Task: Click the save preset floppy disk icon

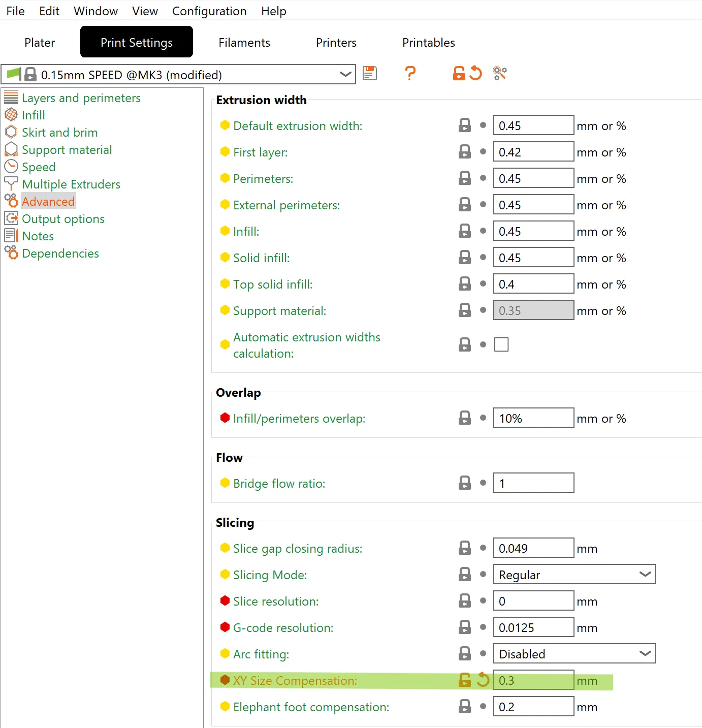Action: (x=370, y=74)
